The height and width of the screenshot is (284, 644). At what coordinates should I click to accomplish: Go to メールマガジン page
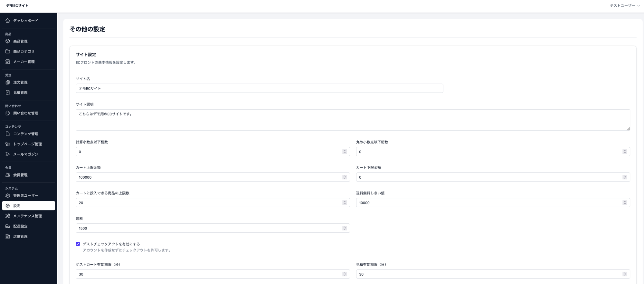click(29, 154)
